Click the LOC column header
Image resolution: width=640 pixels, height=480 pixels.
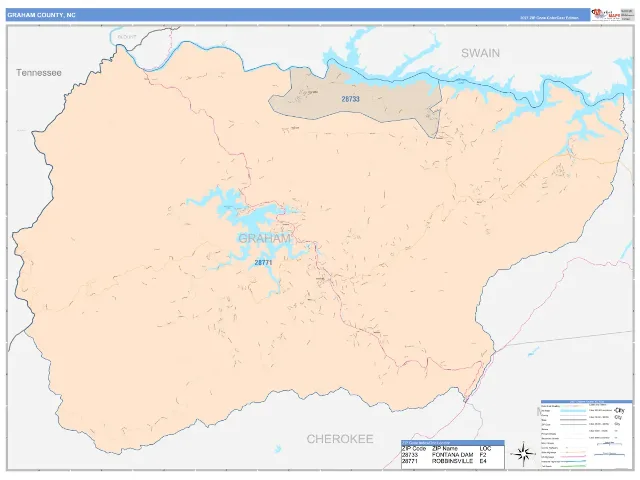tap(485, 448)
